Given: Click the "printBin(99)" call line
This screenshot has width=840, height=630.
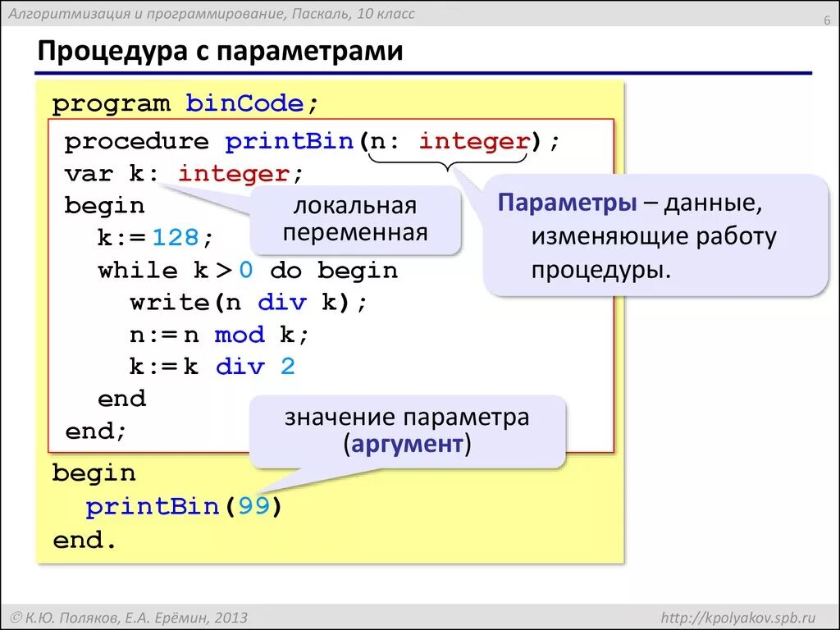Looking at the screenshot, I should pos(184,506).
